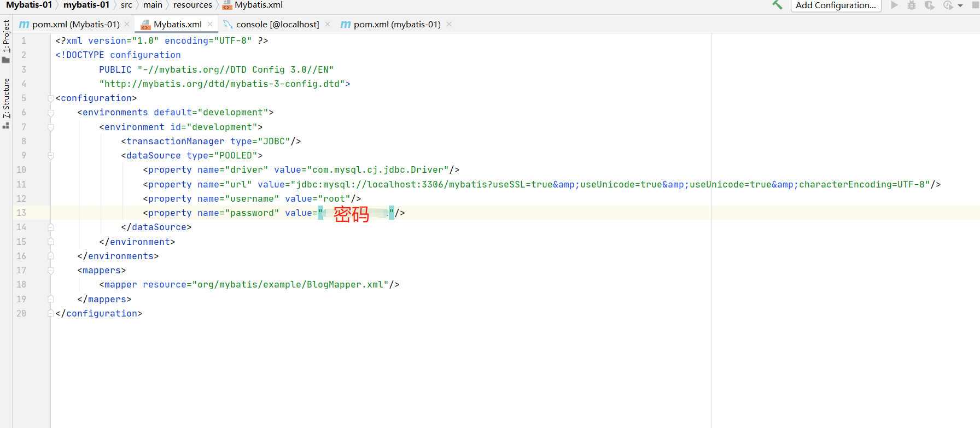Switch to the pom.xml (Mybatis-01) tab
980x428 pixels.
click(76, 24)
